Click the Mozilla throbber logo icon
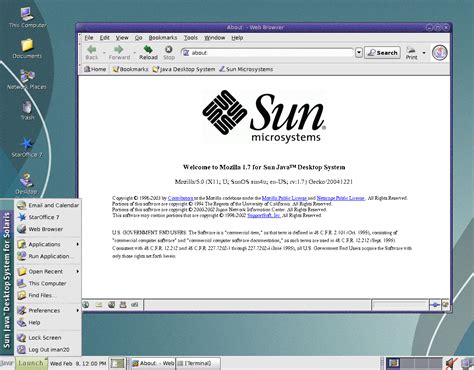Viewport: 474px width, 370px height. (x=440, y=52)
